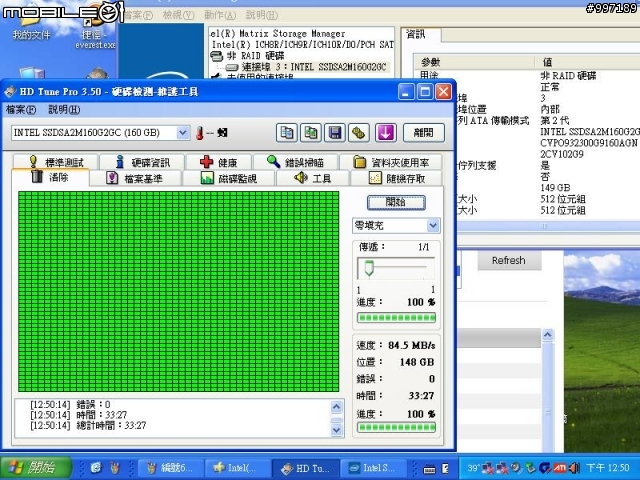Switch to the 磁碟監視 disk monitor tab
The width and height of the screenshot is (640, 480).
(229, 178)
